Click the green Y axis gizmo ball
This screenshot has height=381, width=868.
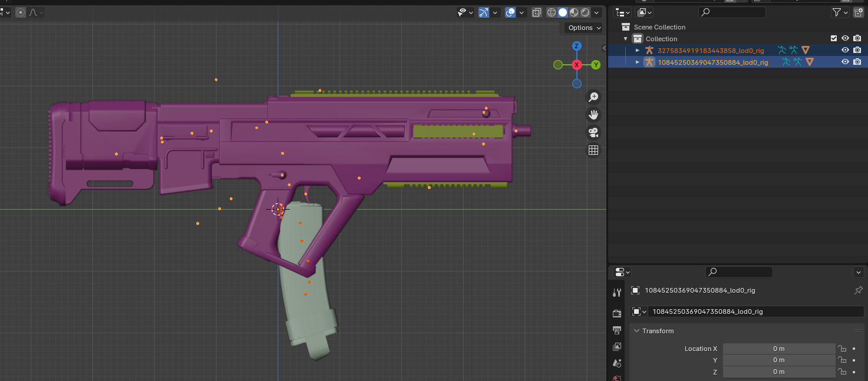pos(596,65)
